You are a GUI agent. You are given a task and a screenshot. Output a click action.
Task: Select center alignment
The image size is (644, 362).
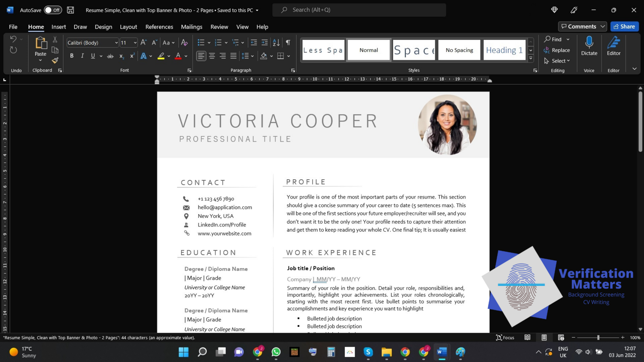211,56
